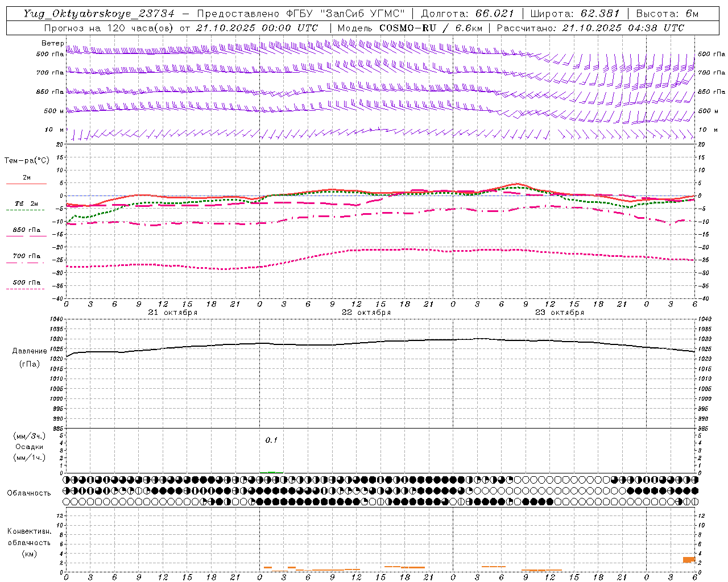Click the 23 октября date label
728x582 pixels.
[x=560, y=313]
